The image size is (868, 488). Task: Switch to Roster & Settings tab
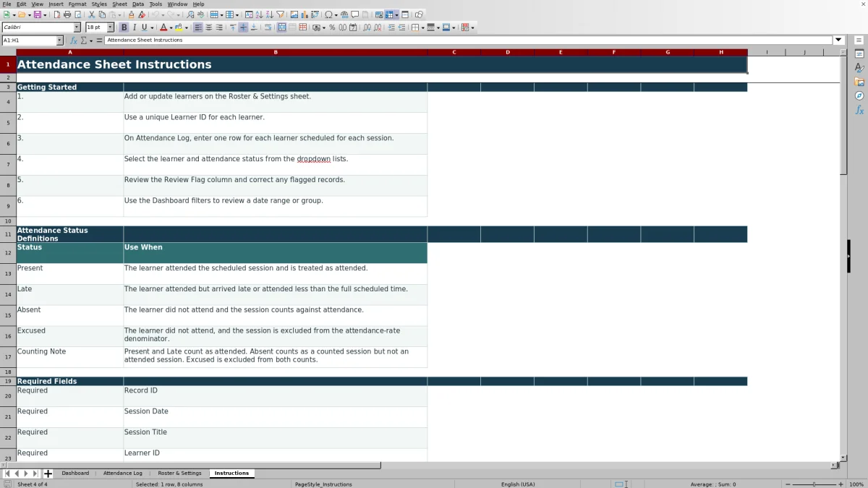[179, 474]
